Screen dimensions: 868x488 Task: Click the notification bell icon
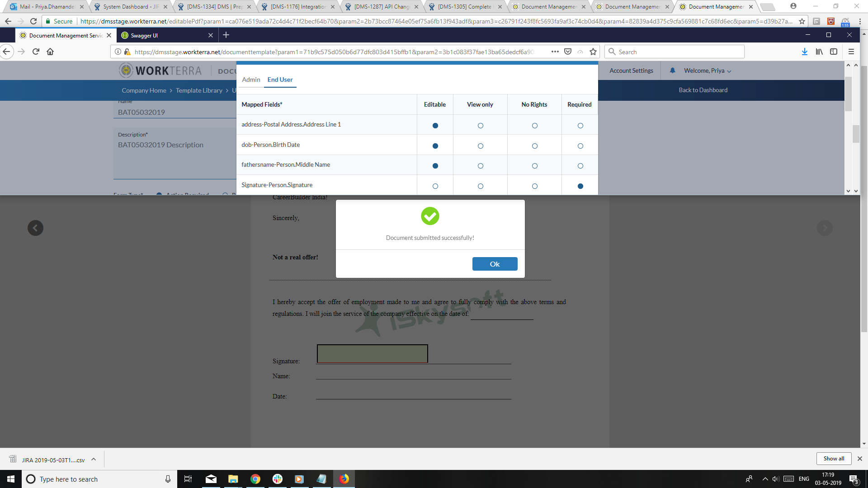672,70
